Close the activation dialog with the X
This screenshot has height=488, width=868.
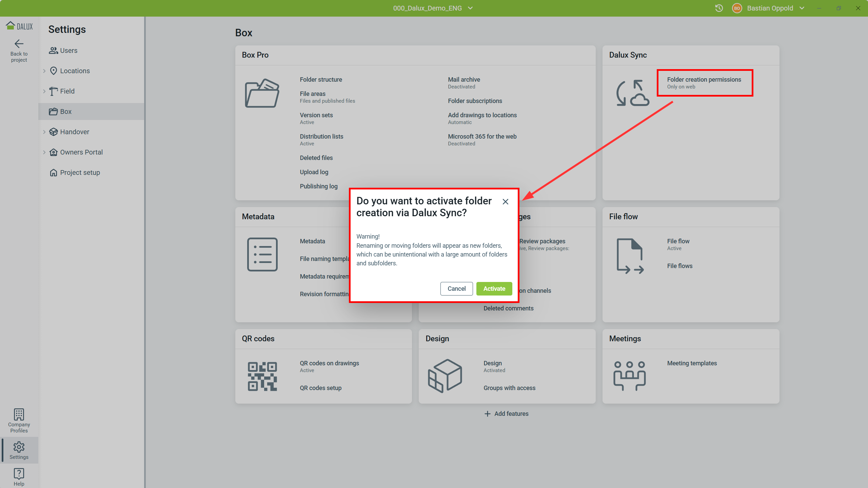pyautogui.click(x=505, y=201)
